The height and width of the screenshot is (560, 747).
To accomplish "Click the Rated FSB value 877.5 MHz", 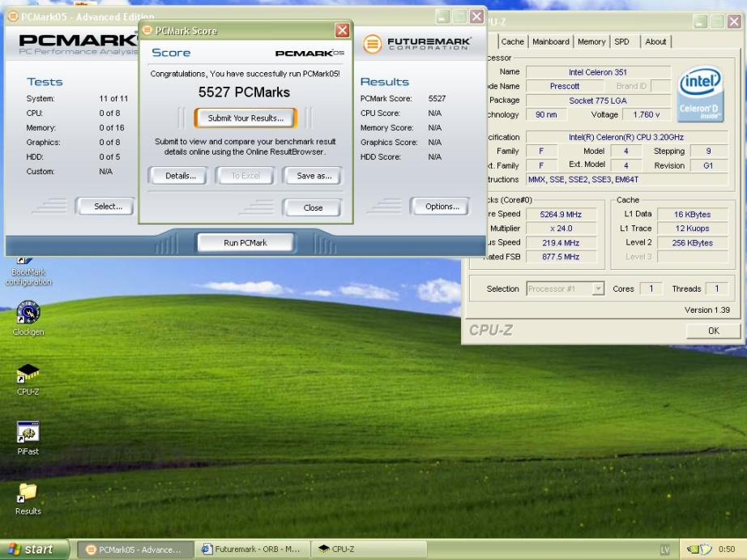I will (x=561, y=256).
